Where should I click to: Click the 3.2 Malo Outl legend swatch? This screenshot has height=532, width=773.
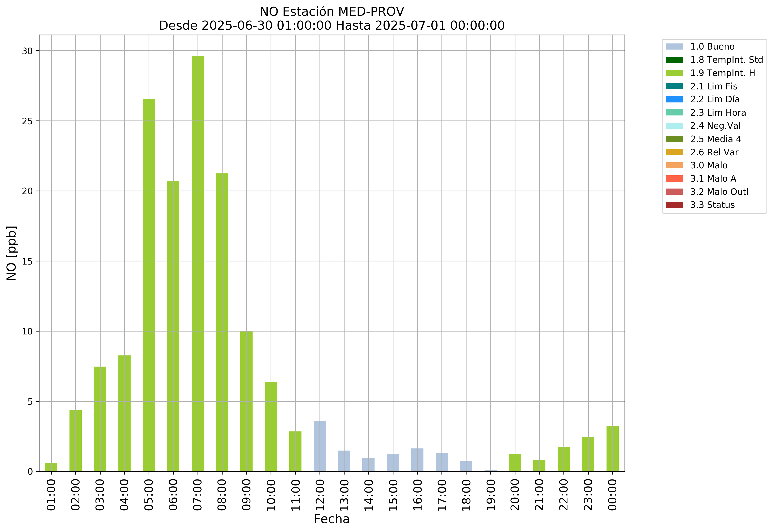674,192
